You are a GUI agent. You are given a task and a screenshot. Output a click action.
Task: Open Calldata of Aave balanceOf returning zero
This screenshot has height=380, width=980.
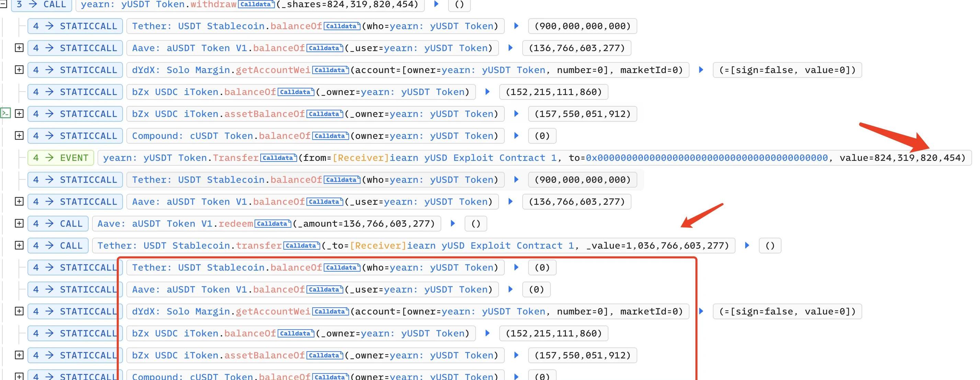tap(324, 289)
